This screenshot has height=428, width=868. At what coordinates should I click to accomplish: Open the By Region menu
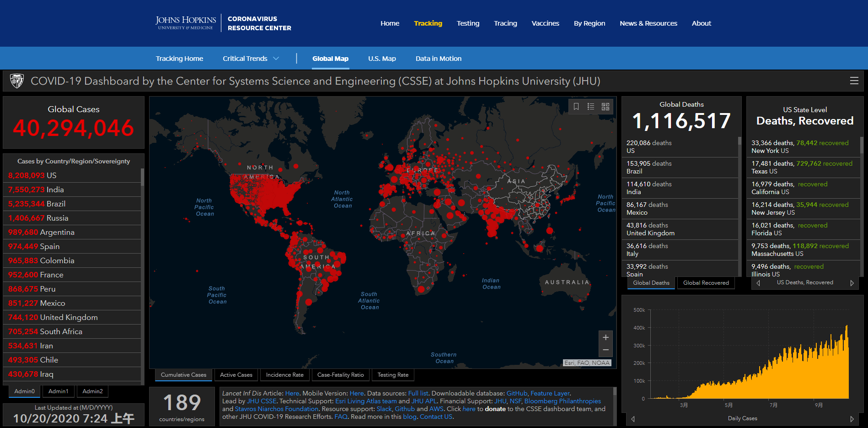[x=589, y=23]
